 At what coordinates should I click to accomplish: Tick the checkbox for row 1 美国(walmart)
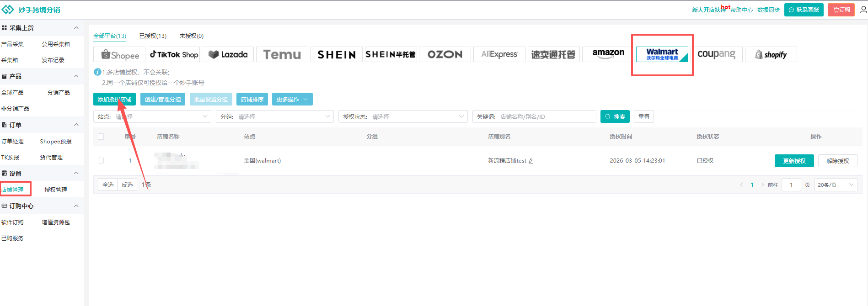(x=101, y=161)
